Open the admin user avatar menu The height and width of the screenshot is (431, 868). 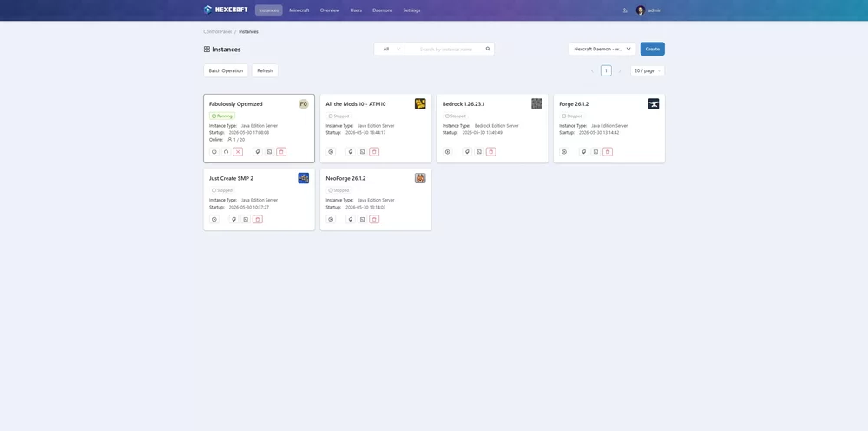pyautogui.click(x=641, y=10)
